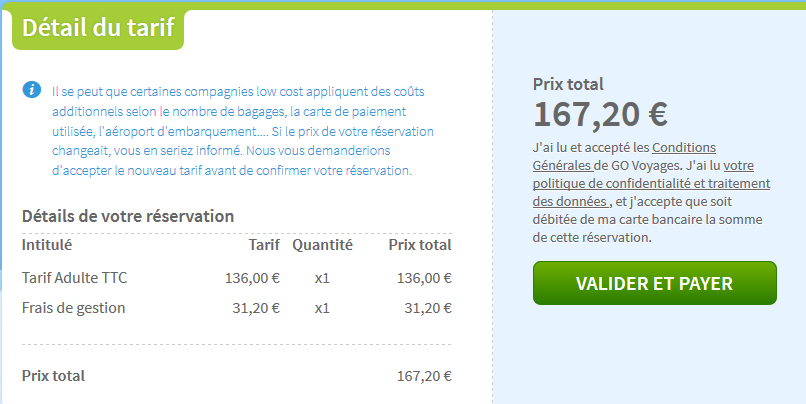Click the 167,20 € table total amount
806x404 pixels.
[x=424, y=376]
